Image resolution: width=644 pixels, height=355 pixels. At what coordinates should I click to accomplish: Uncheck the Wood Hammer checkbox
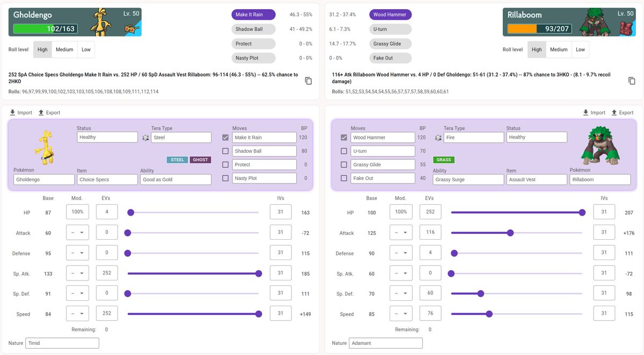[x=344, y=138]
